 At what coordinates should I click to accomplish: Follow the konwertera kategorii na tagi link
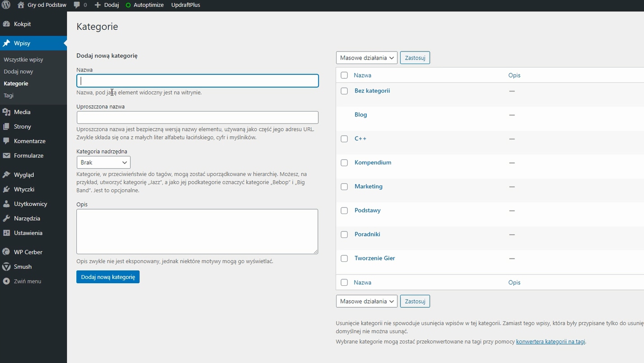point(551,342)
